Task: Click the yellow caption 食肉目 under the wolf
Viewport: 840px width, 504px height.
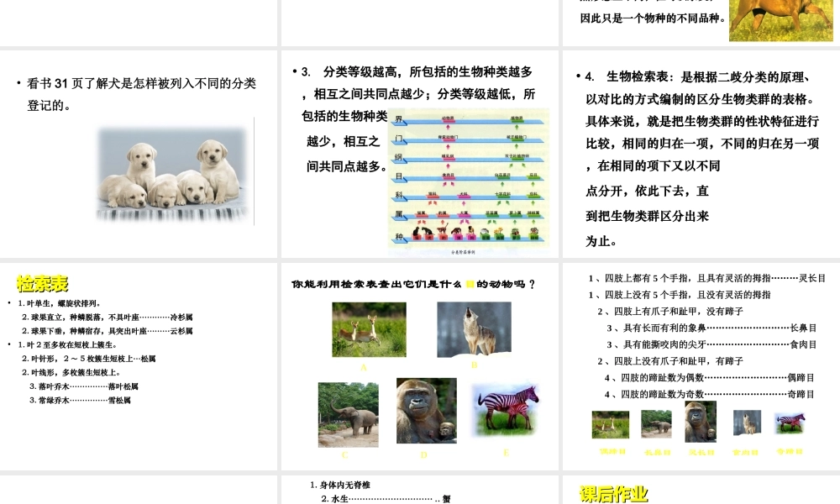Action: pos(746,452)
